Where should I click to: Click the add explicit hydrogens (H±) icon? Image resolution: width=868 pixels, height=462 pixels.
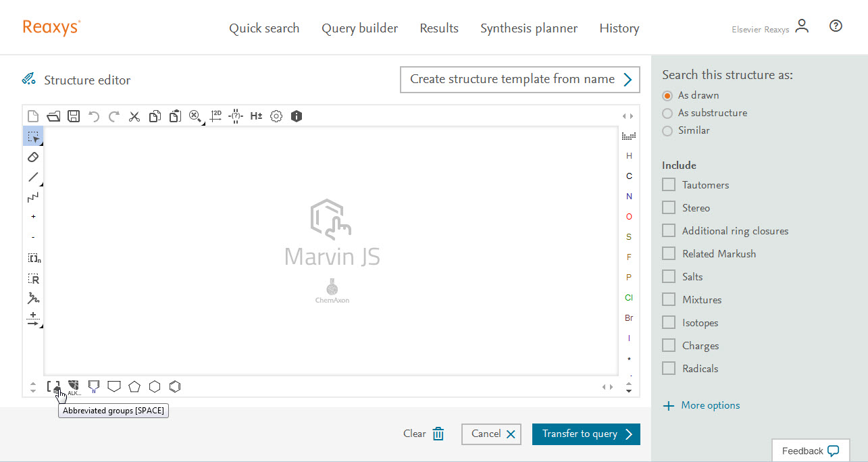(256, 116)
